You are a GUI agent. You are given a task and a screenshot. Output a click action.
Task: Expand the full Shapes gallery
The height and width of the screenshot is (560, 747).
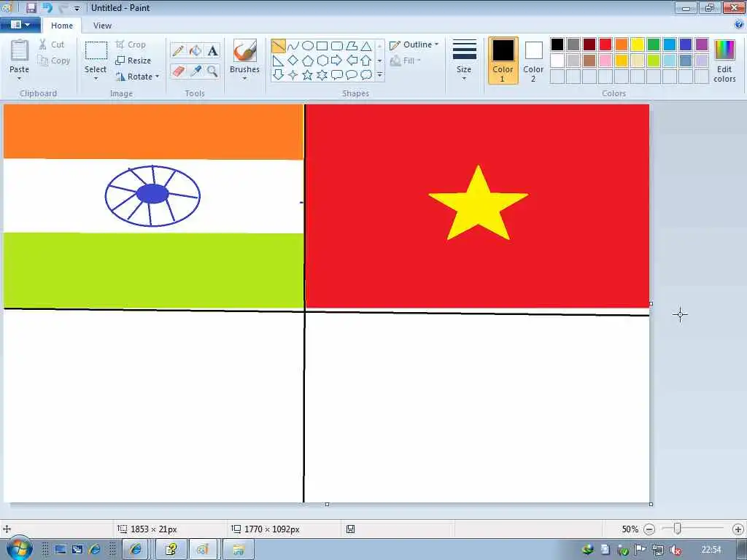point(379,75)
